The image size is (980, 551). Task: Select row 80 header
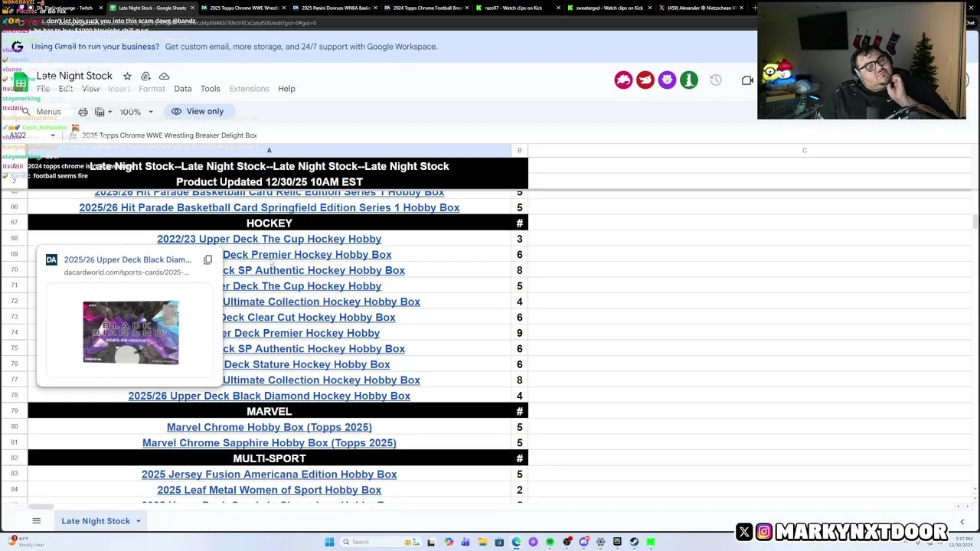14,427
